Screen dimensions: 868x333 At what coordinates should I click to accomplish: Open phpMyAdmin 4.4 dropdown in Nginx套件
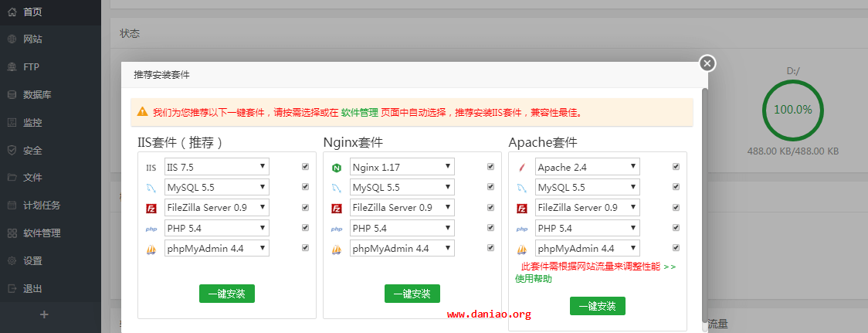tap(402, 248)
